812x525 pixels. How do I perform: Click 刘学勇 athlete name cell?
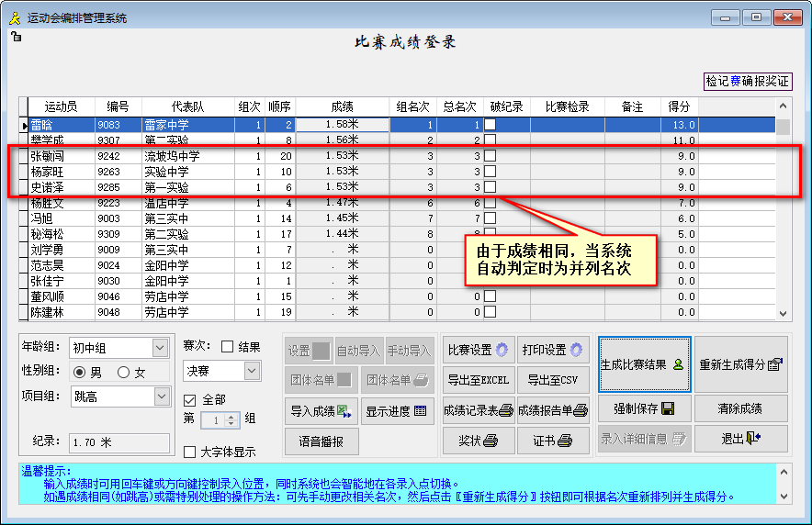(62, 250)
